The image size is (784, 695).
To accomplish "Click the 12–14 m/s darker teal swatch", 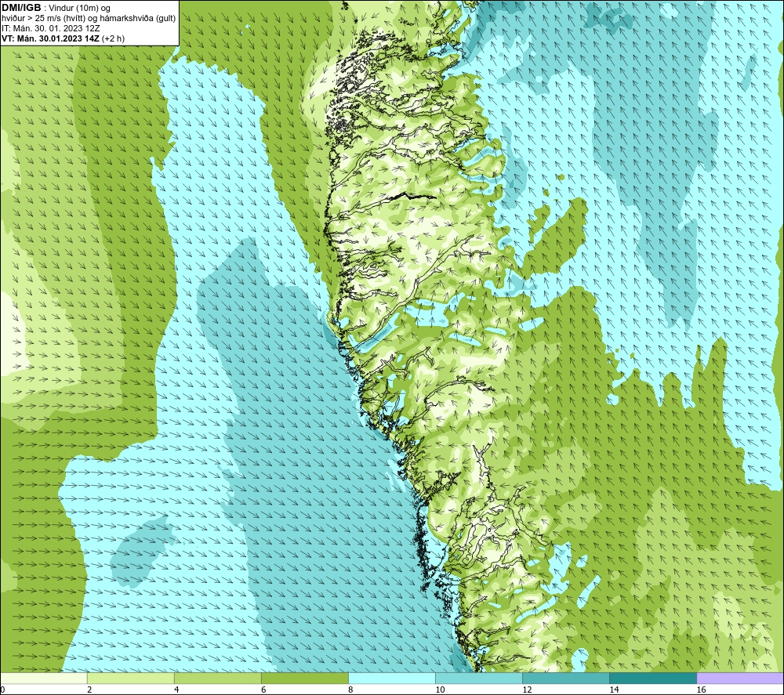I will 566,678.
